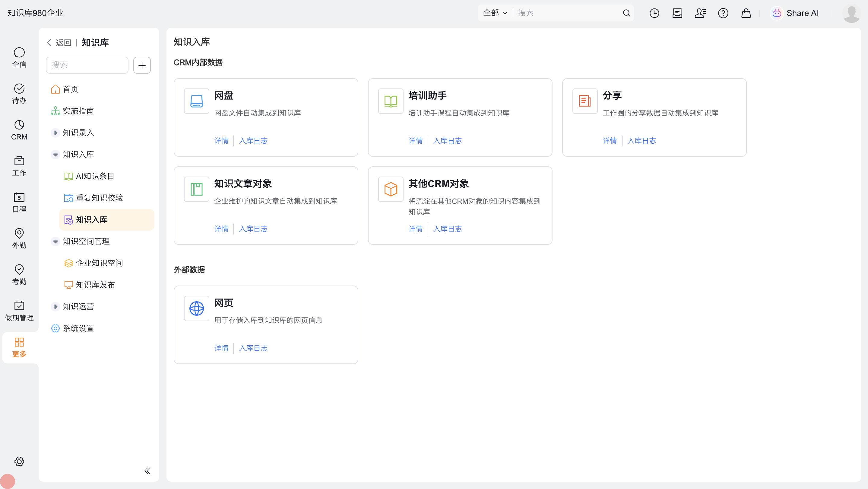The image size is (868, 489).
Task: Open the shopping bag icon in header
Action: click(x=746, y=13)
